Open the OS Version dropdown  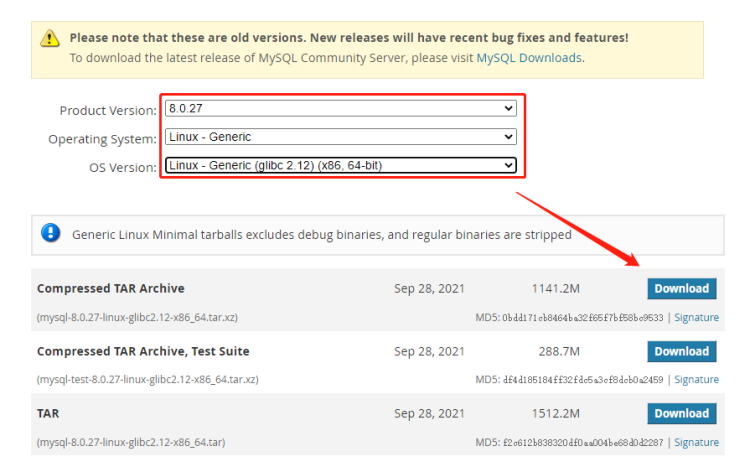coord(341,166)
